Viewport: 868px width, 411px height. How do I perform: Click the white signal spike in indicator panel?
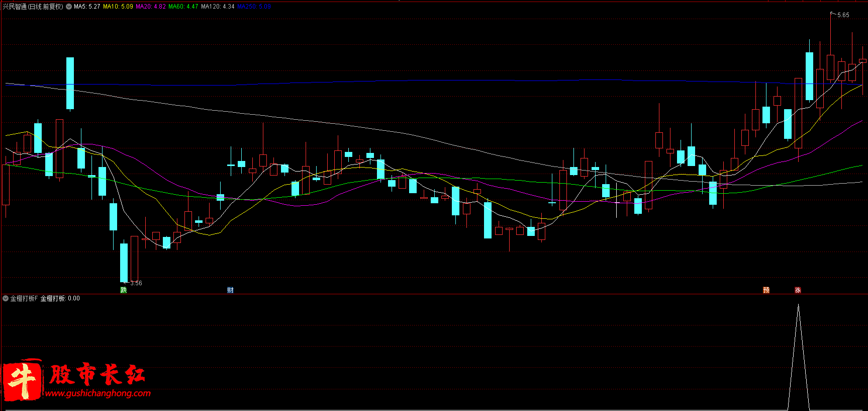798,357
